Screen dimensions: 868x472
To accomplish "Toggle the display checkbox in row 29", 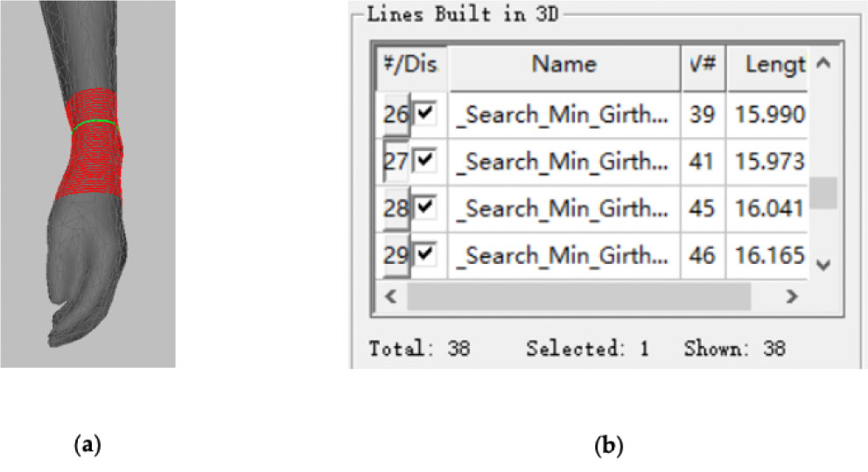I will pos(425,255).
